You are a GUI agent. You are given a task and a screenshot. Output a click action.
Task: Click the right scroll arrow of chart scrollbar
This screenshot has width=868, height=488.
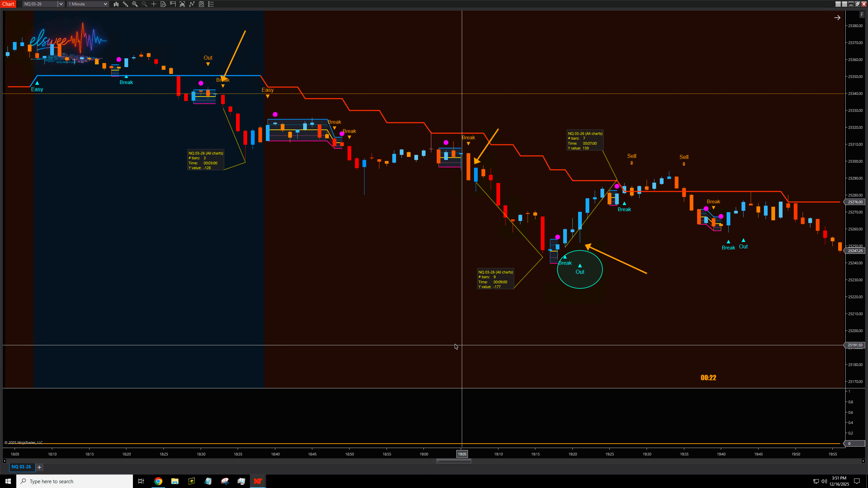863,461
